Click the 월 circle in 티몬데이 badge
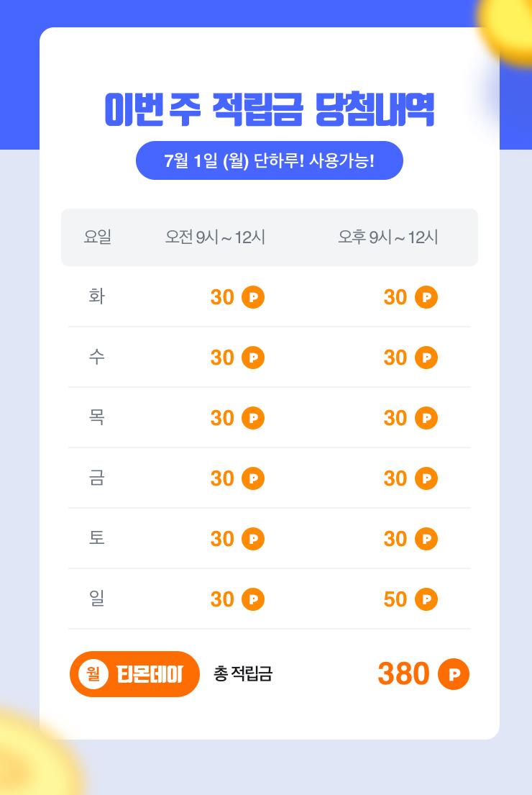Screen dimensions: 532x795 (93, 674)
